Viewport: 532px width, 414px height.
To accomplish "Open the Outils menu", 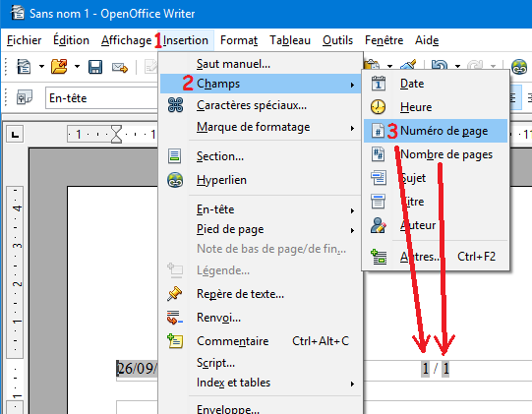I will click(337, 40).
